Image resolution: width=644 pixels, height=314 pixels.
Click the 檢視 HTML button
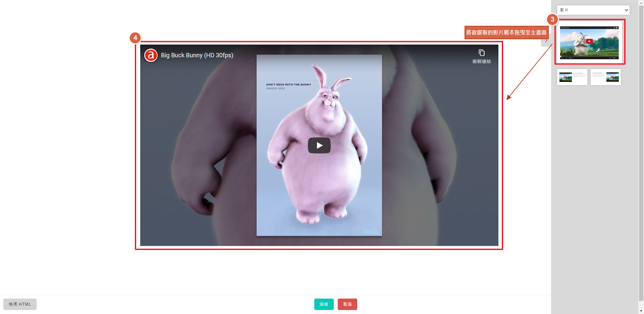tap(20, 304)
